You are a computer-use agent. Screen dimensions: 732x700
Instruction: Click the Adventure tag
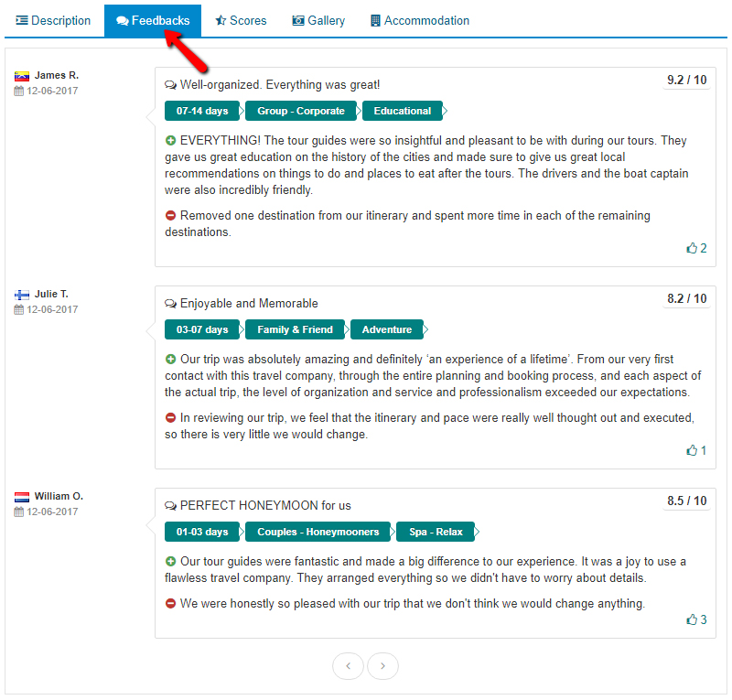386,329
